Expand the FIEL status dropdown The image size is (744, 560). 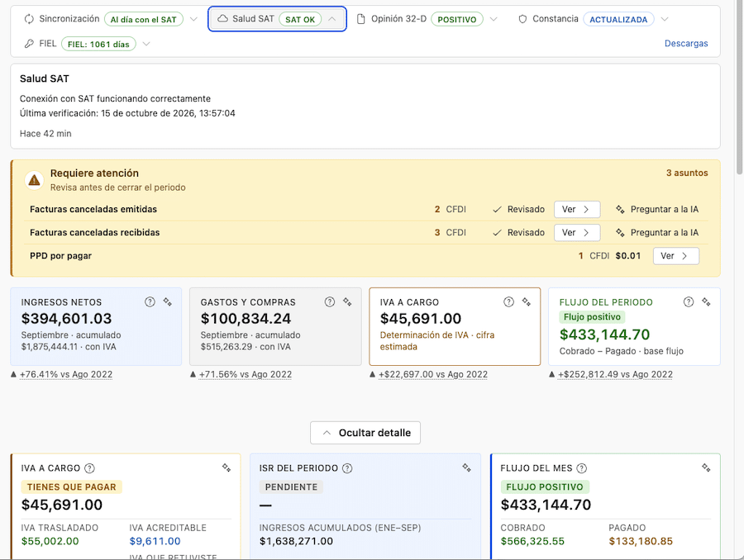[x=146, y=44]
